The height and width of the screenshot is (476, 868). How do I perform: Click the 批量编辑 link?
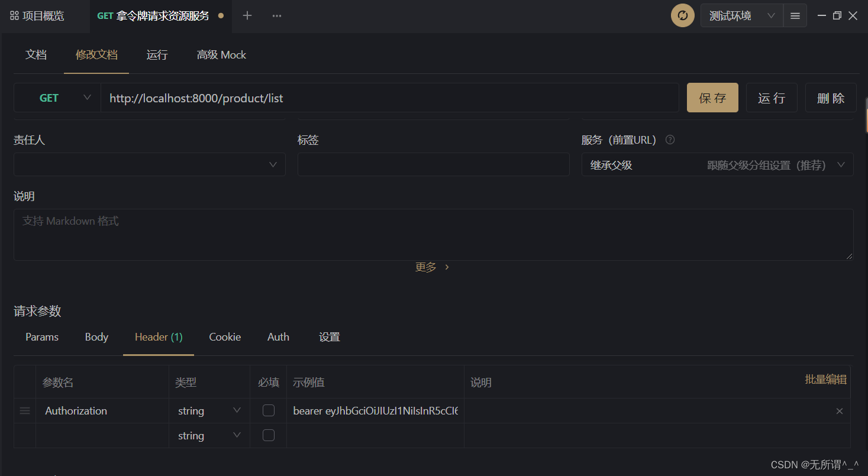826,379
